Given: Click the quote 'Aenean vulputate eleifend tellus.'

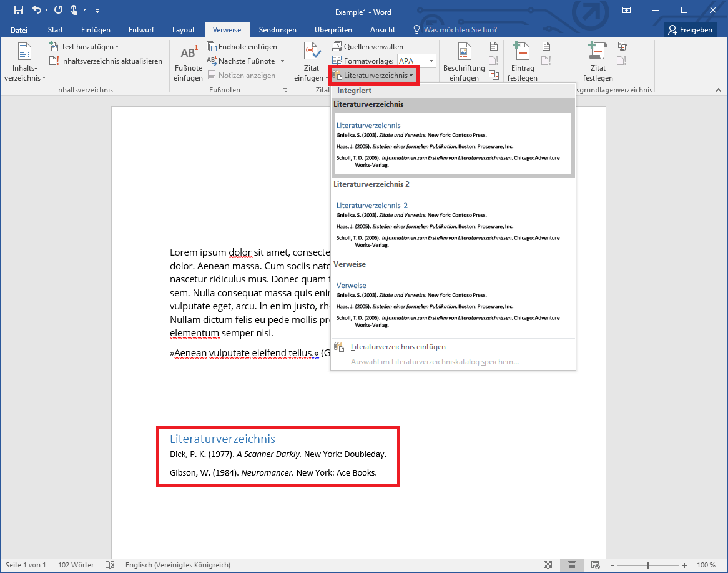Looking at the screenshot, I should point(244,353).
